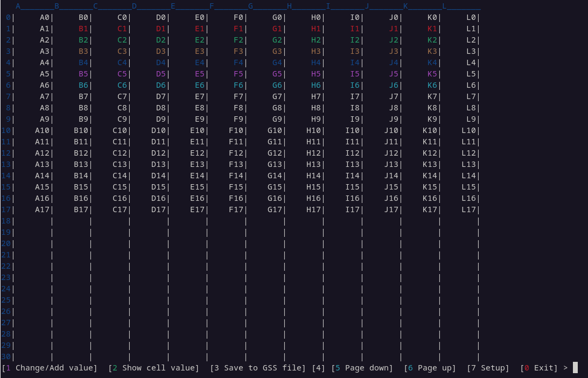588x378 pixels.
Task: Select cell L17 in the grid
Action: (468, 209)
